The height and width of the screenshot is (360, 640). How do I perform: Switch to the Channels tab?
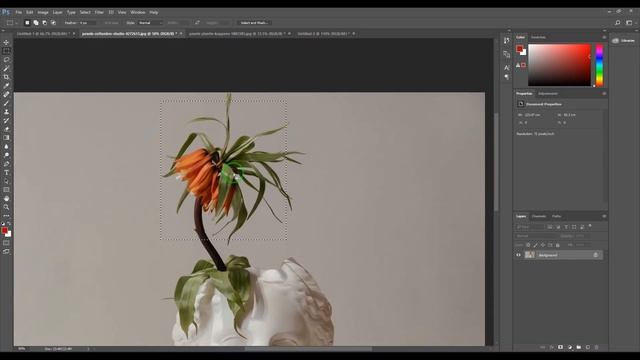coord(539,216)
